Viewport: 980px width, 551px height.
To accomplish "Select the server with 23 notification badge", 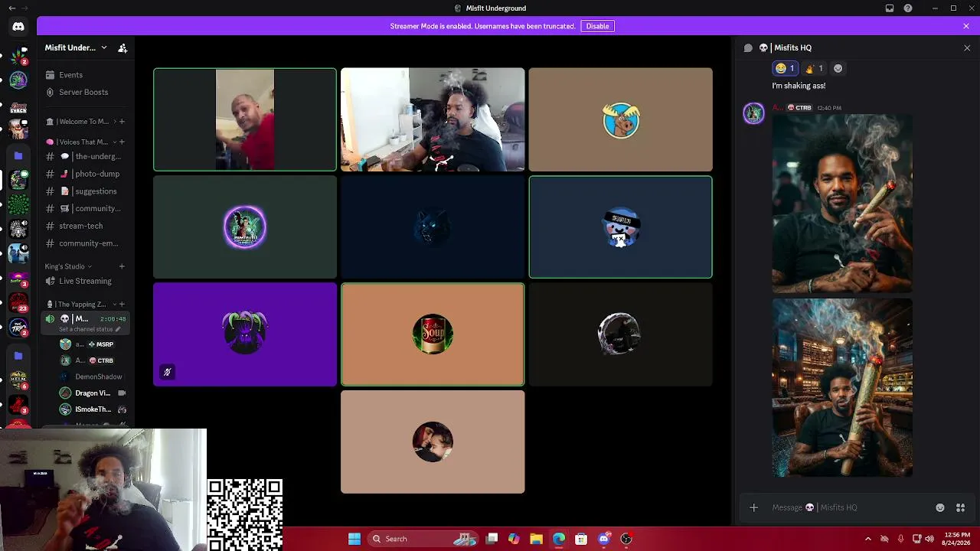I will point(18,303).
